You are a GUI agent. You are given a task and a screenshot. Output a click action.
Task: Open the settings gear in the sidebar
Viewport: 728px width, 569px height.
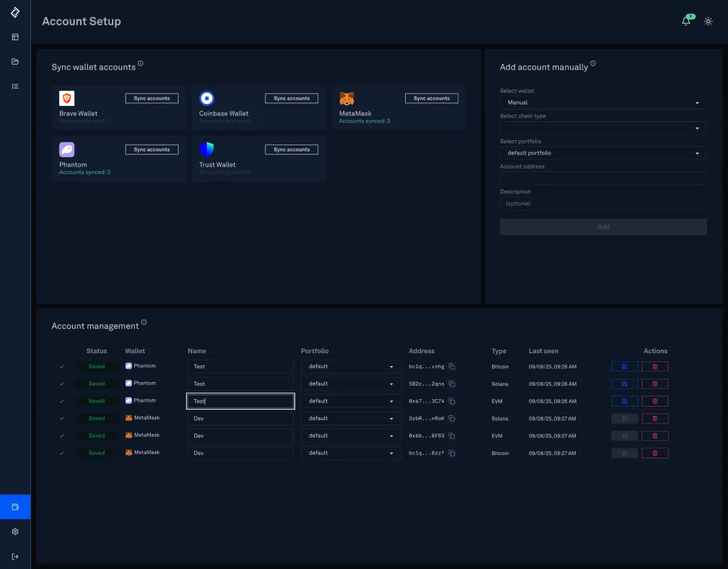point(15,531)
